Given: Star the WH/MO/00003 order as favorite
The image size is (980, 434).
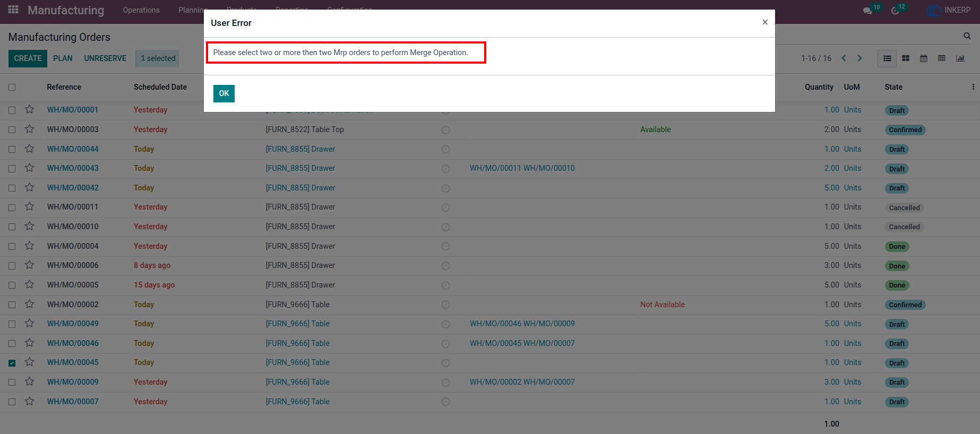Looking at the screenshot, I should pos(29,129).
